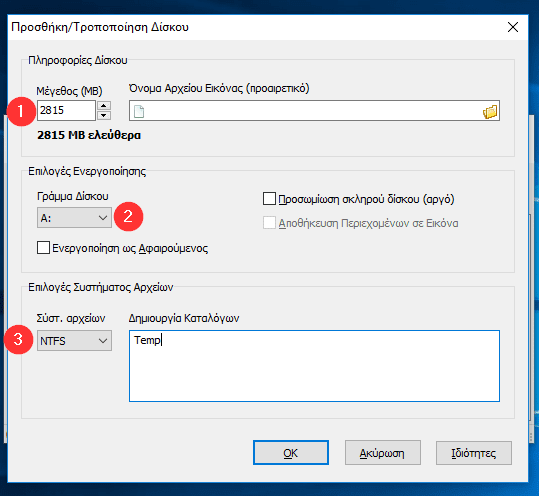Click the red number 2 marker
539x496 pixels.
[x=128, y=217]
